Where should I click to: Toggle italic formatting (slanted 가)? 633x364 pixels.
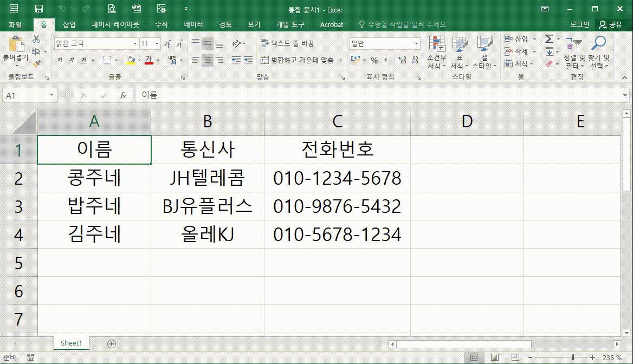coord(72,60)
